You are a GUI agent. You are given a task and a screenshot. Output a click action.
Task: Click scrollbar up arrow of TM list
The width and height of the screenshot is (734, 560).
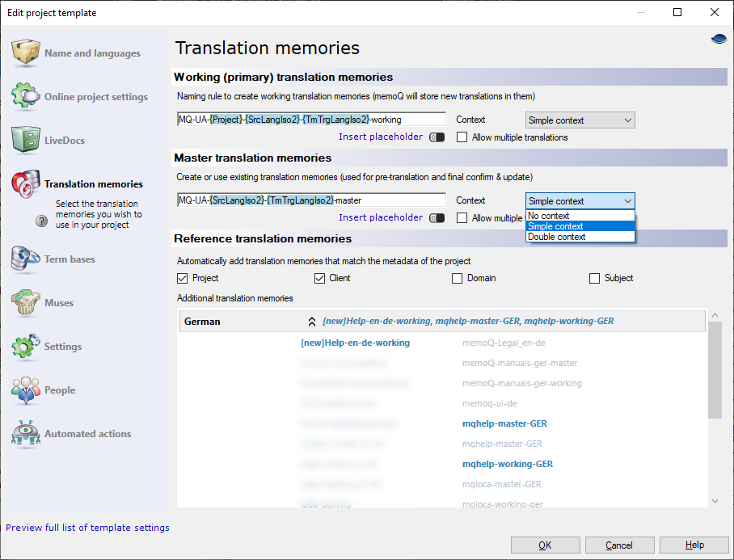715,315
